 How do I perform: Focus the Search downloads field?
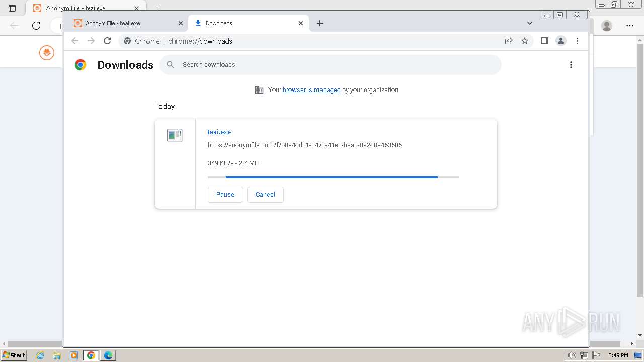pos(331,65)
